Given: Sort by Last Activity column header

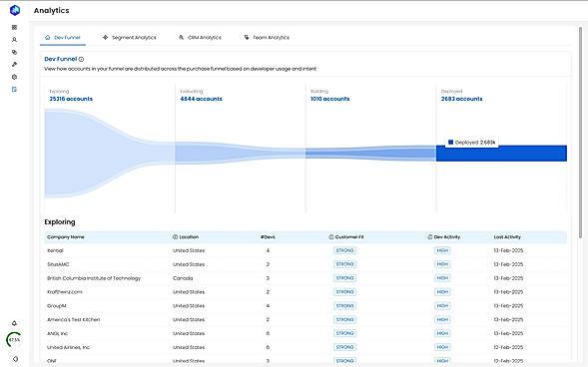Looking at the screenshot, I should click(x=507, y=237).
